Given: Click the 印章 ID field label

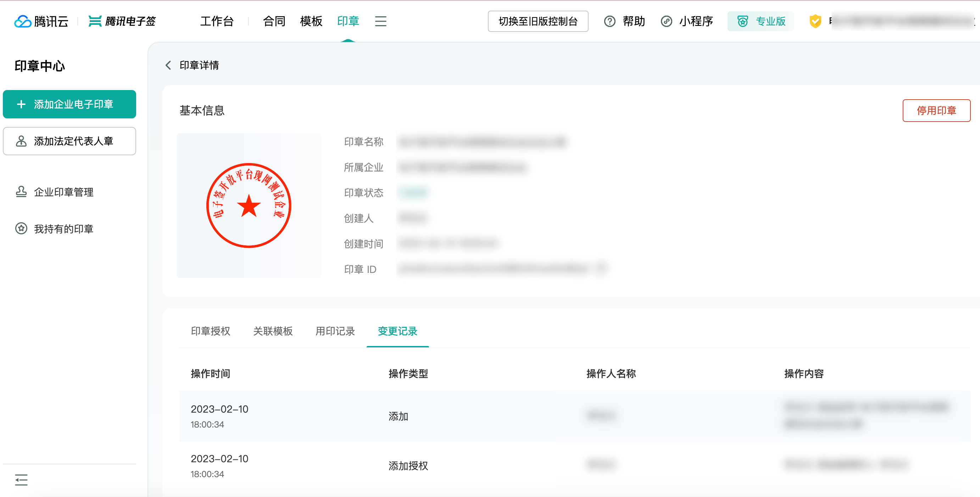Looking at the screenshot, I should coord(360,269).
